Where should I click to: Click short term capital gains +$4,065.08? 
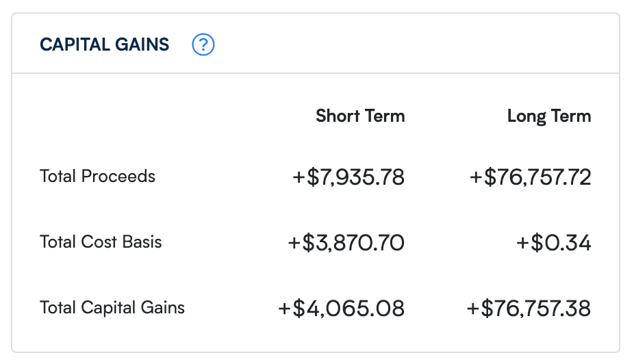point(341,309)
